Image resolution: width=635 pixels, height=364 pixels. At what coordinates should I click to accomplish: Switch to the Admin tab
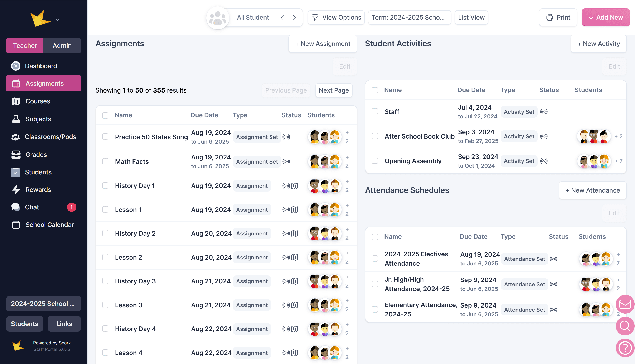point(62,45)
